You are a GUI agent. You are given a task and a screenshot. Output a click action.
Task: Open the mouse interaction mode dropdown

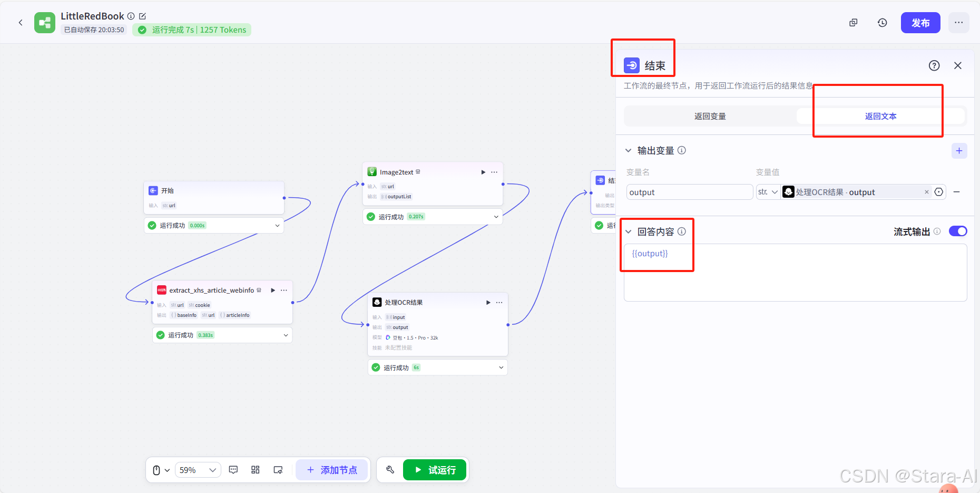click(x=161, y=470)
